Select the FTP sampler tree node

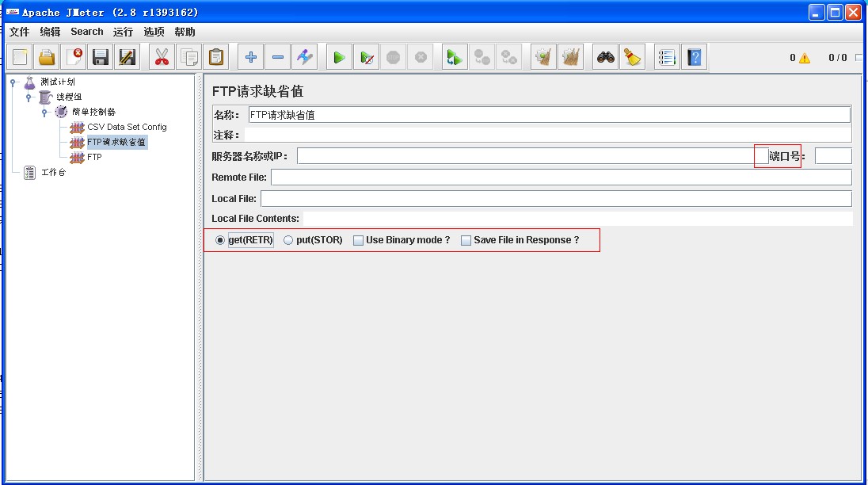(95, 157)
